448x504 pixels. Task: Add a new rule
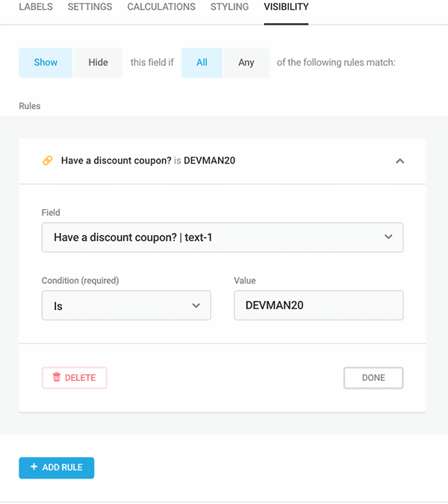click(57, 467)
